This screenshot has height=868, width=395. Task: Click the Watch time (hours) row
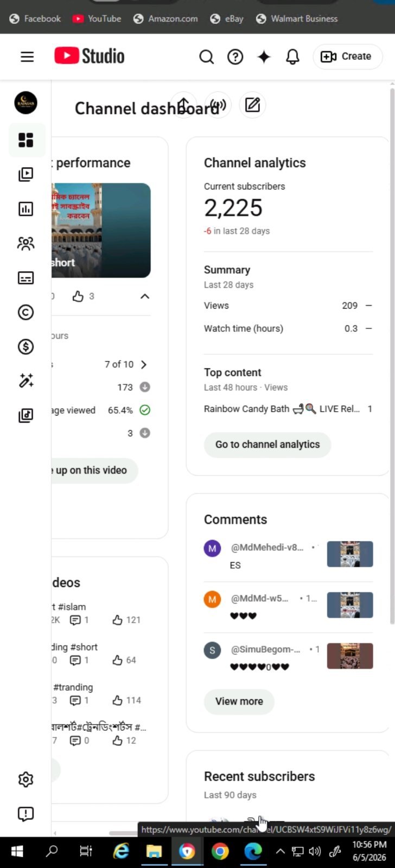pyautogui.click(x=288, y=328)
